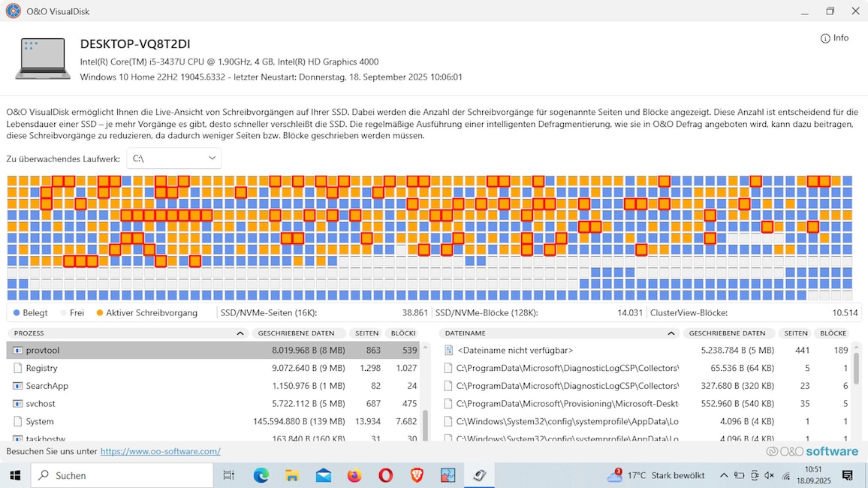Click the provtool process icon
868x488 pixels.
click(18, 350)
